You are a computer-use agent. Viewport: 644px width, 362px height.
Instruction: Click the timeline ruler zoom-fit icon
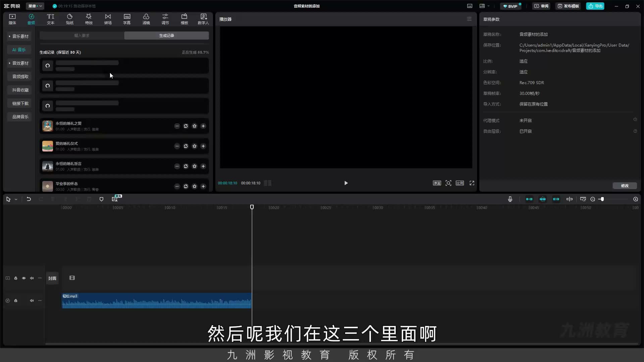(x=583, y=199)
